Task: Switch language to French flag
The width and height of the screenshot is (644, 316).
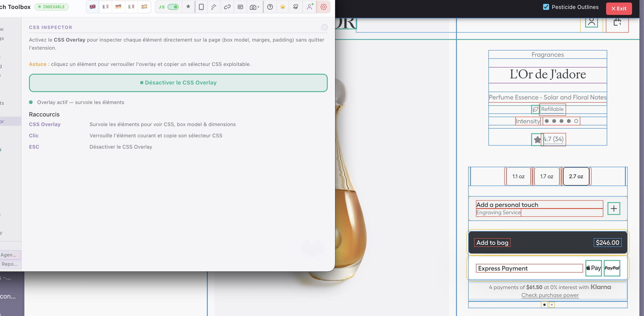Action: tap(105, 7)
